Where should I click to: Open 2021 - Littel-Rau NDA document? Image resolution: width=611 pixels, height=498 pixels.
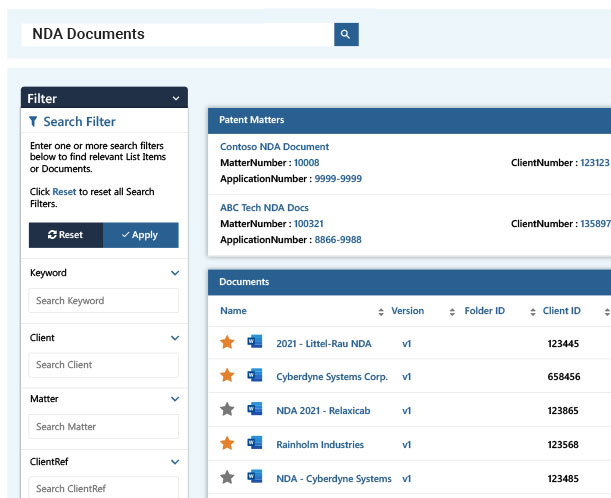tap(324, 344)
